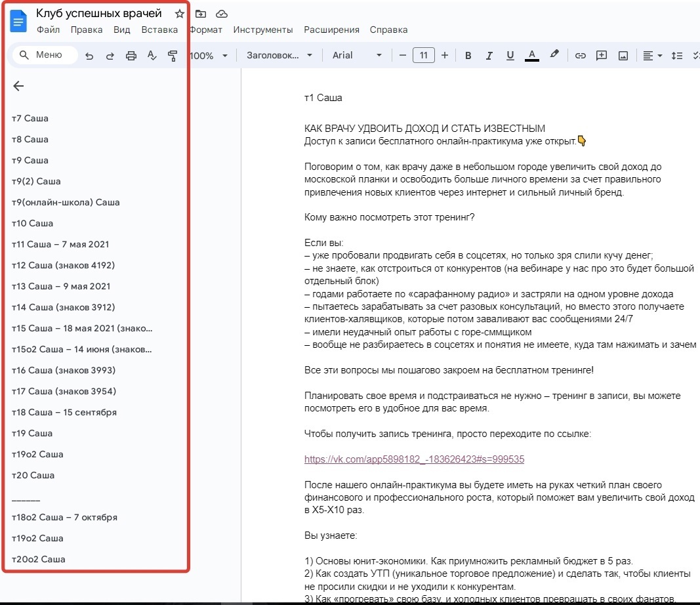Image resolution: width=700 pixels, height=605 pixels.
Task: Jump to heading т12 Саша (знаков 4192)
Action: tap(63, 265)
